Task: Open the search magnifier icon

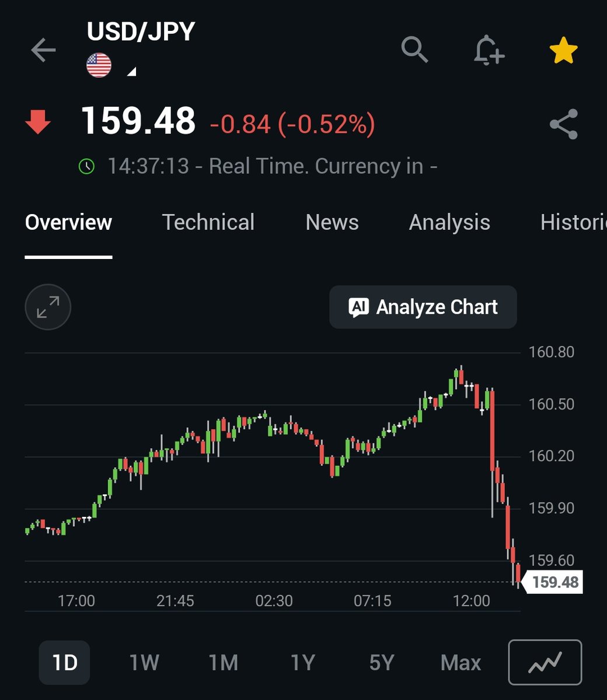Action: pos(415,50)
